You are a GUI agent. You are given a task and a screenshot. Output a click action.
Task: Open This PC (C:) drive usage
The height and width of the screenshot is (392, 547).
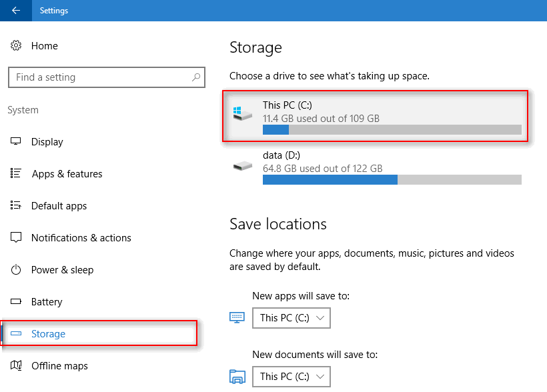pyautogui.click(x=376, y=116)
